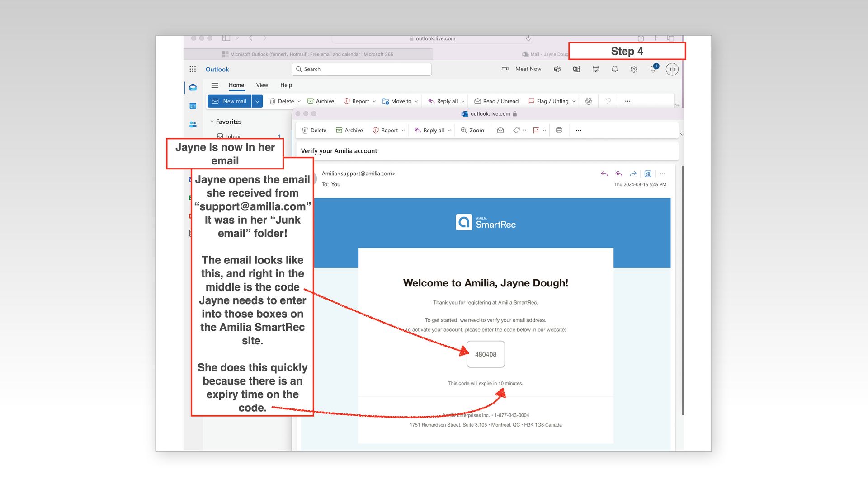
Task: Open the Mail module in left rail
Action: pyautogui.click(x=193, y=88)
